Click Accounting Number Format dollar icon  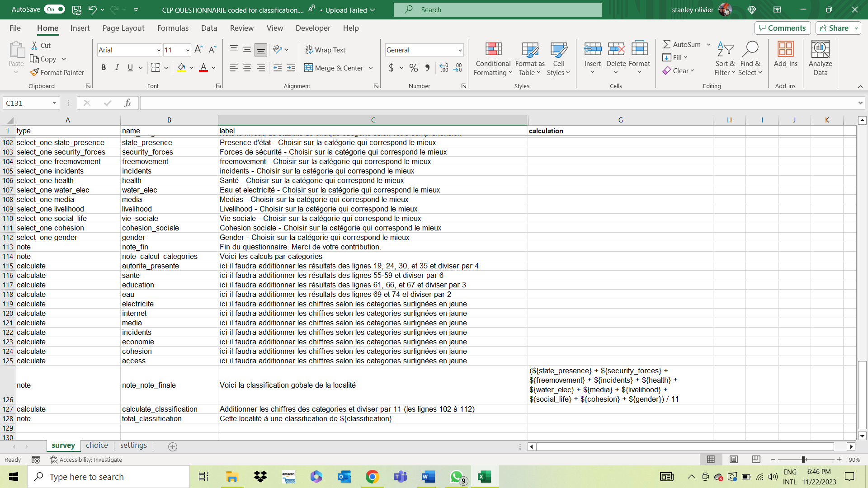(x=391, y=68)
